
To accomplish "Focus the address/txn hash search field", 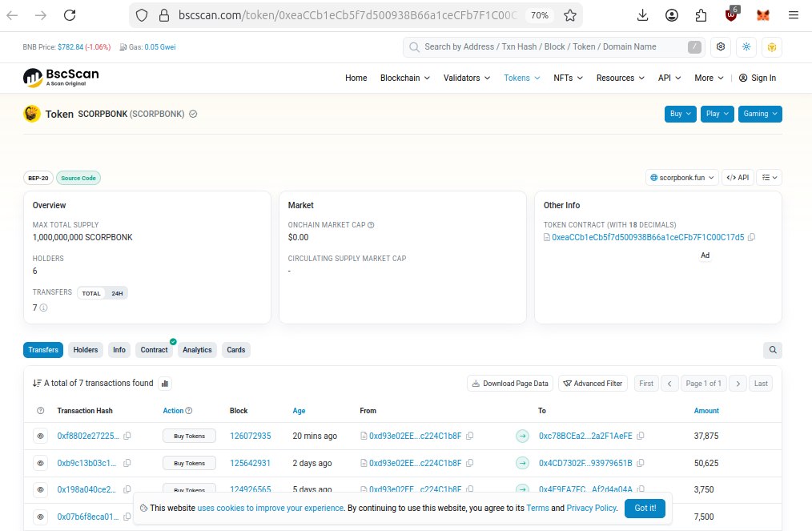I will [553, 46].
